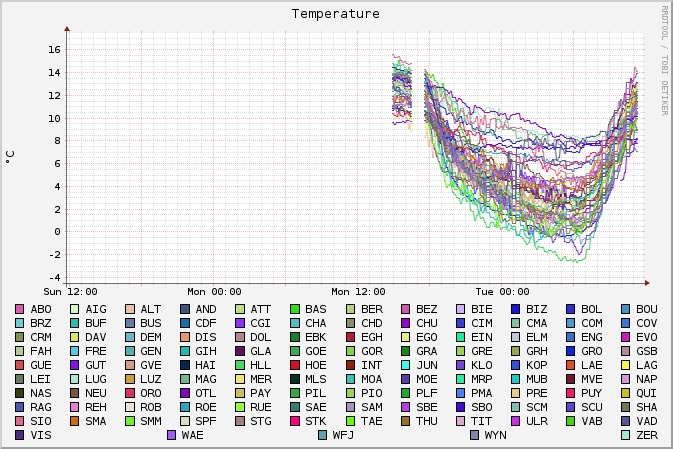Click the WAE violet legend swatch

pos(171,435)
